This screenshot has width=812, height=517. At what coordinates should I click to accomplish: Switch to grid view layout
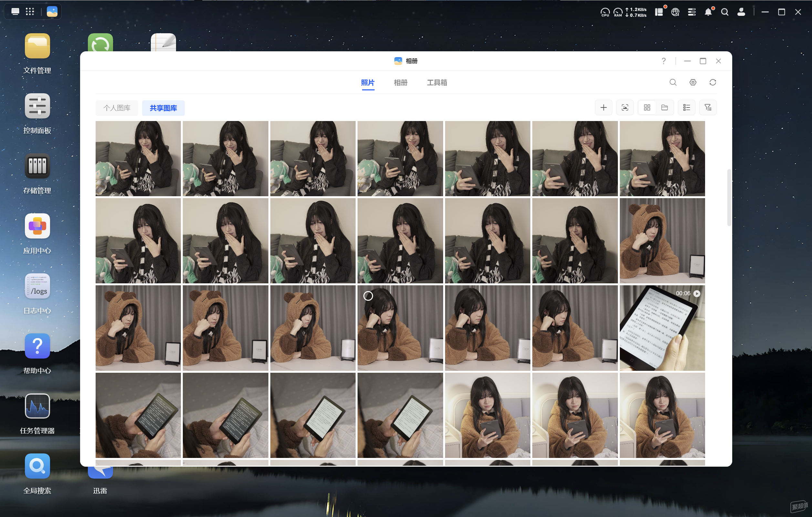tap(647, 107)
